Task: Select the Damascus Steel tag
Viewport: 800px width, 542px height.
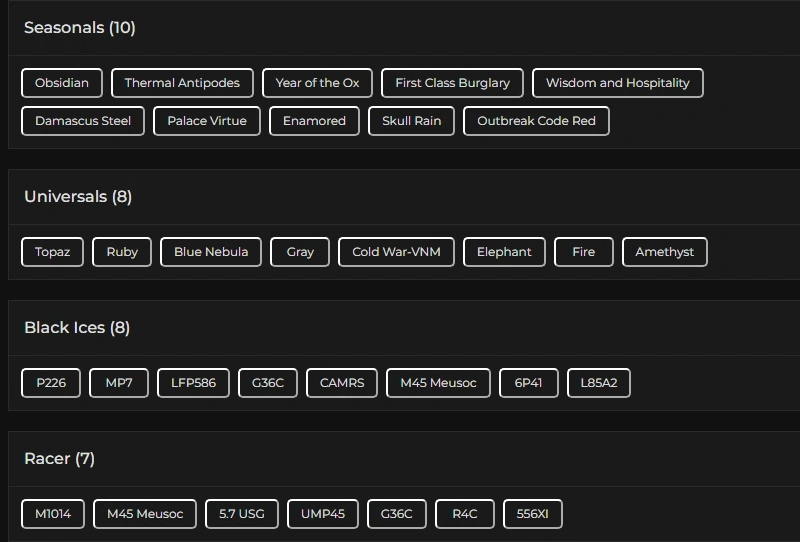Action: [83, 121]
